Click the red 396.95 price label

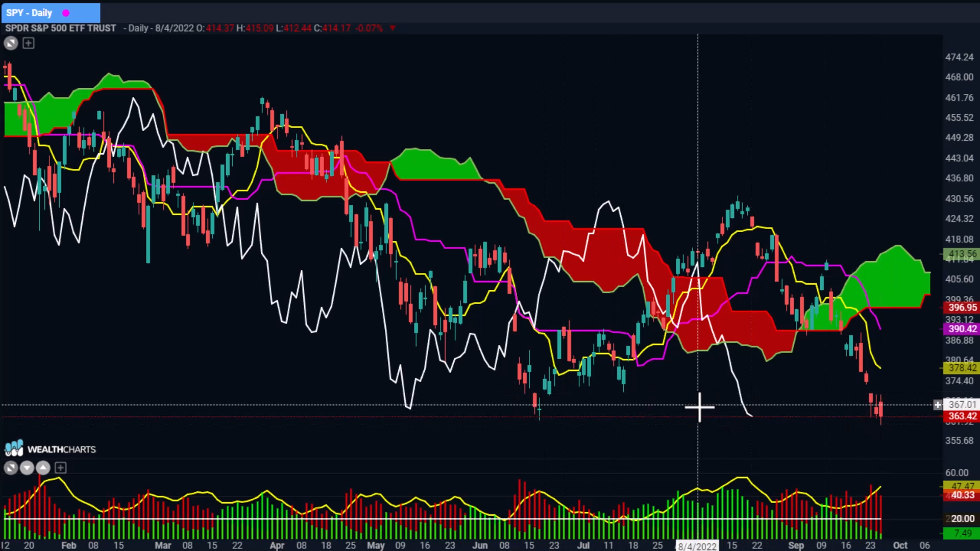pos(962,307)
